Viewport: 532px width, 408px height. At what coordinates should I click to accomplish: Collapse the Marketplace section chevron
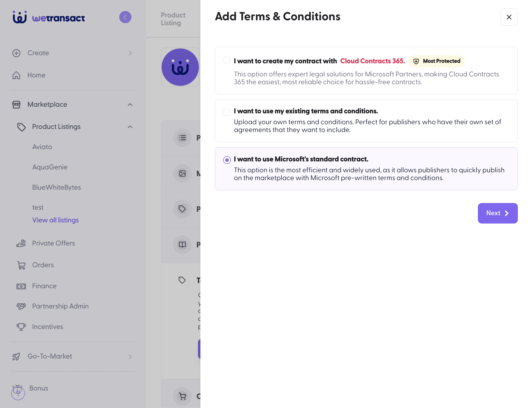[130, 105]
